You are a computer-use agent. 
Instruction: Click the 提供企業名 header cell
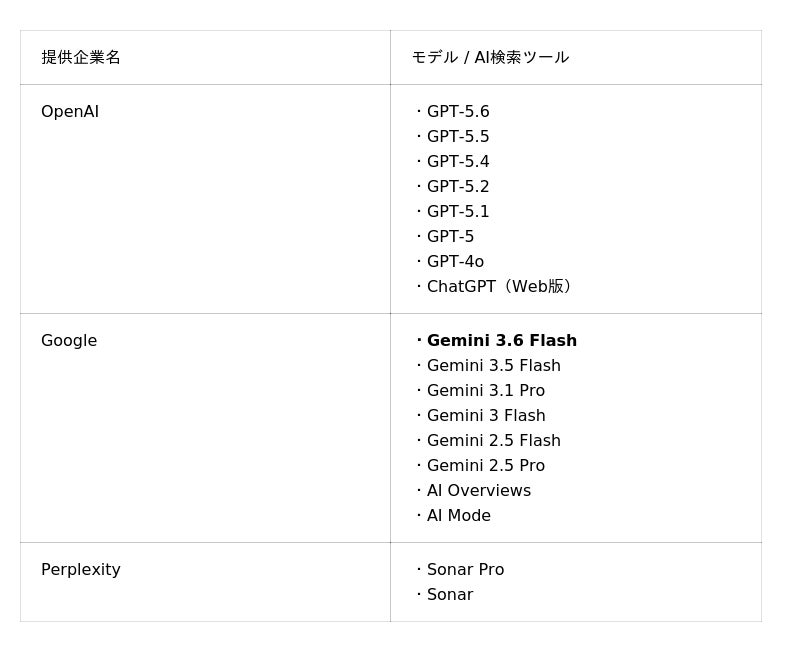point(205,58)
